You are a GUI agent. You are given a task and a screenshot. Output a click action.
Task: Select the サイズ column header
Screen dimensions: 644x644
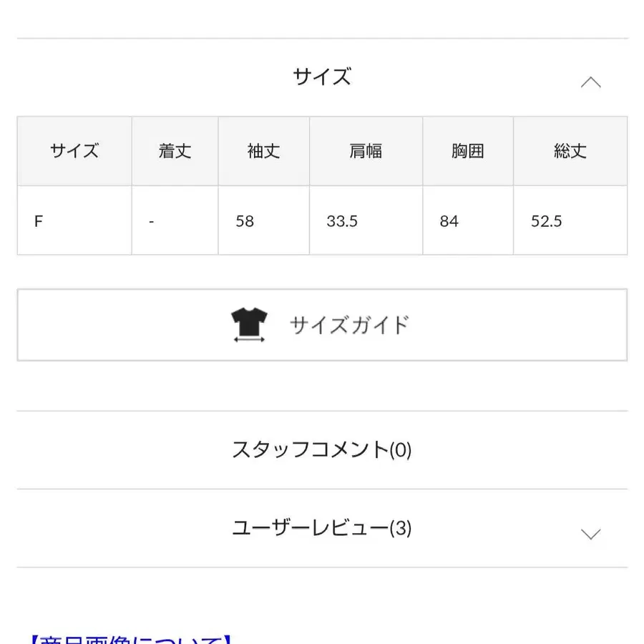74,151
